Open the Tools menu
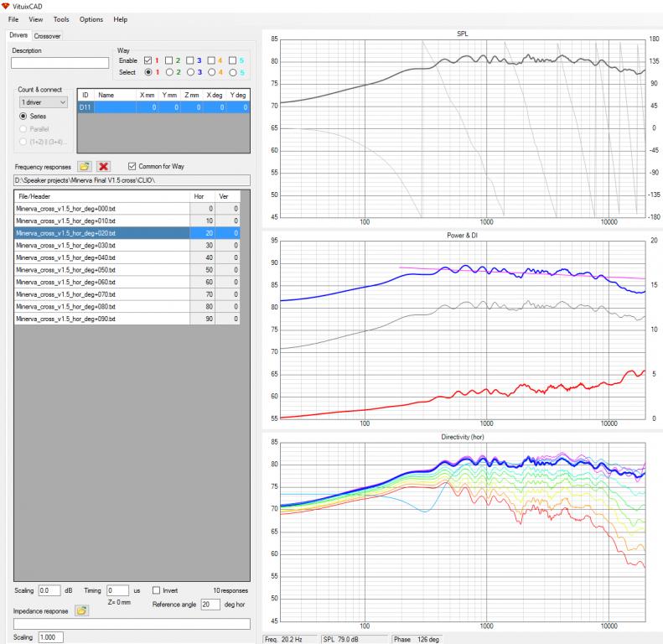 click(x=61, y=19)
